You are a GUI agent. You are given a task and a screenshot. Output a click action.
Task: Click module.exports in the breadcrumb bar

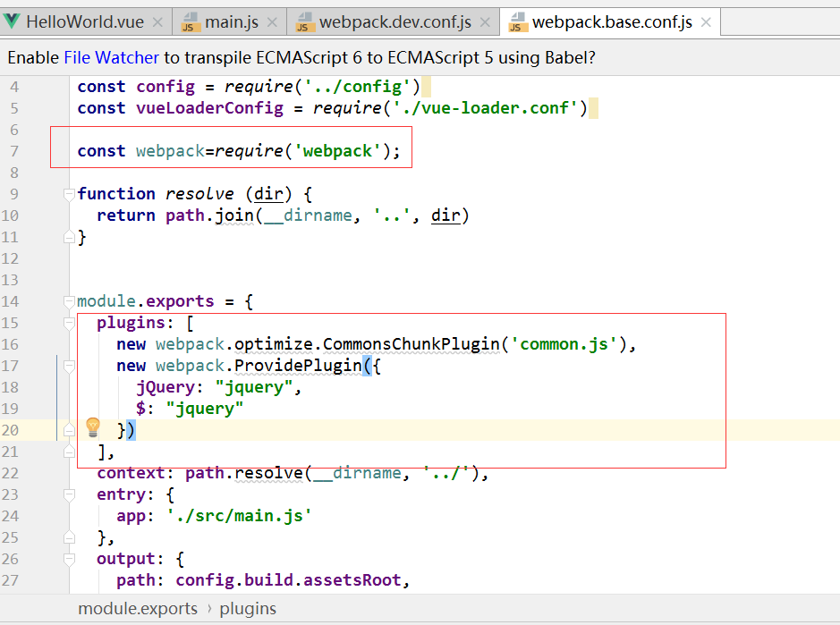click(138, 608)
